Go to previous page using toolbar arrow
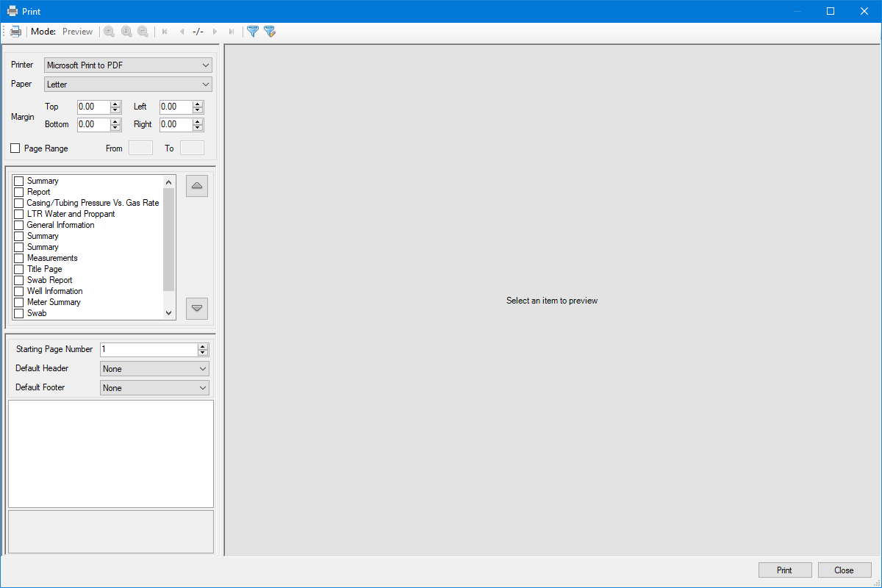882x588 pixels. (182, 32)
